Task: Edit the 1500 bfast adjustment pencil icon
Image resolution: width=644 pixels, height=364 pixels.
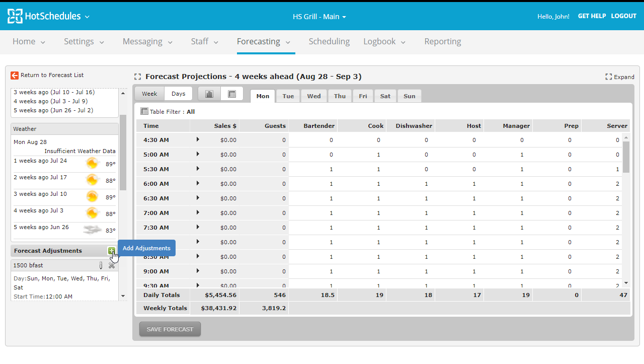Action: (x=101, y=265)
